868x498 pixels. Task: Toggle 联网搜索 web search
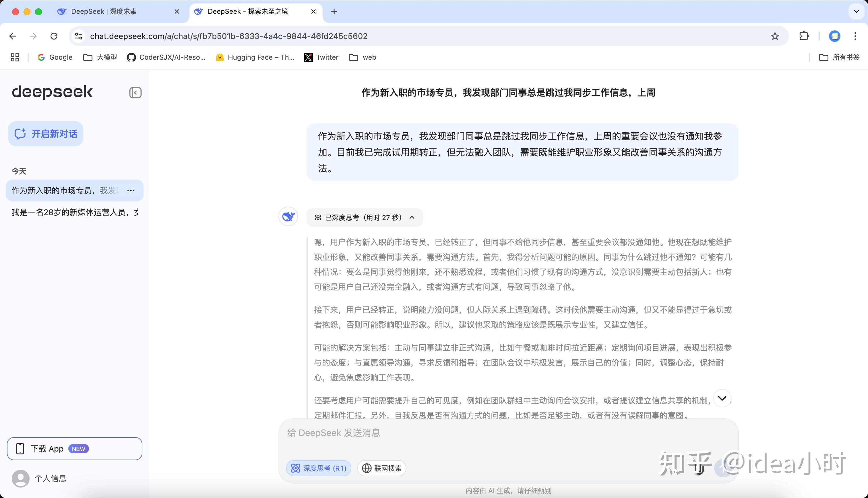(381, 468)
